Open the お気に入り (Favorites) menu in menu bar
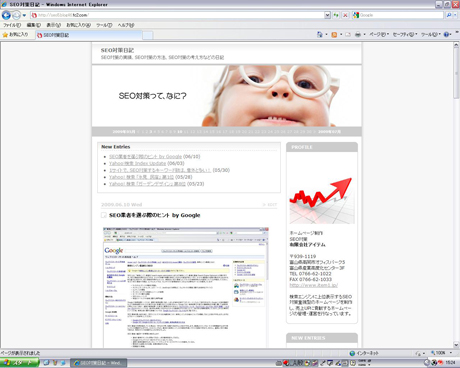Viewport: 460px width, 368px height. click(x=78, y=25)
